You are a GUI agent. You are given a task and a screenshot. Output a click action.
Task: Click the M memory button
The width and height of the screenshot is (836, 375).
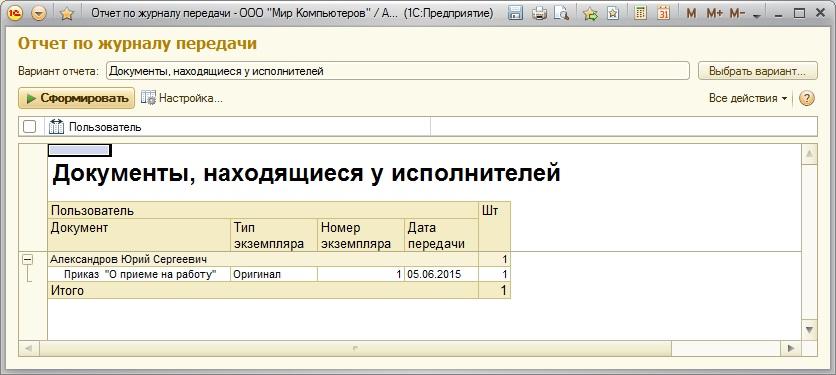(x=692, y=14)
